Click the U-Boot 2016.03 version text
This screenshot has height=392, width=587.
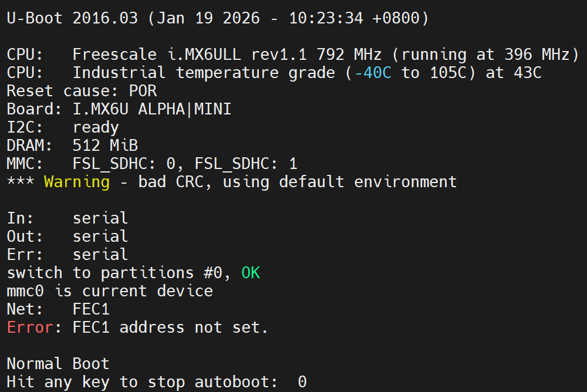tap(72, 18)
